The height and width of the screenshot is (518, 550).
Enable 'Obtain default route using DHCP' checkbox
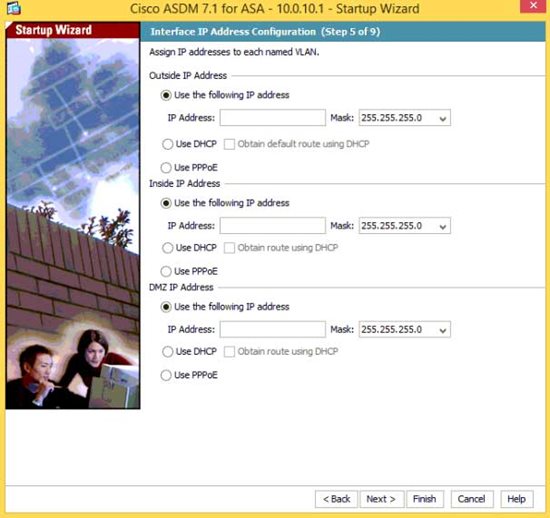click(x=229, y=144)
